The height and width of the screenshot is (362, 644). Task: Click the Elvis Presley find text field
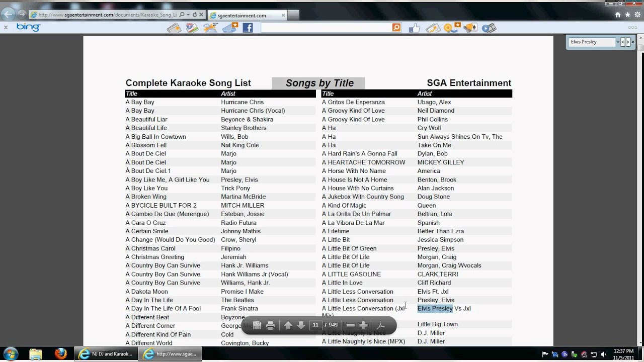[592, 42]
